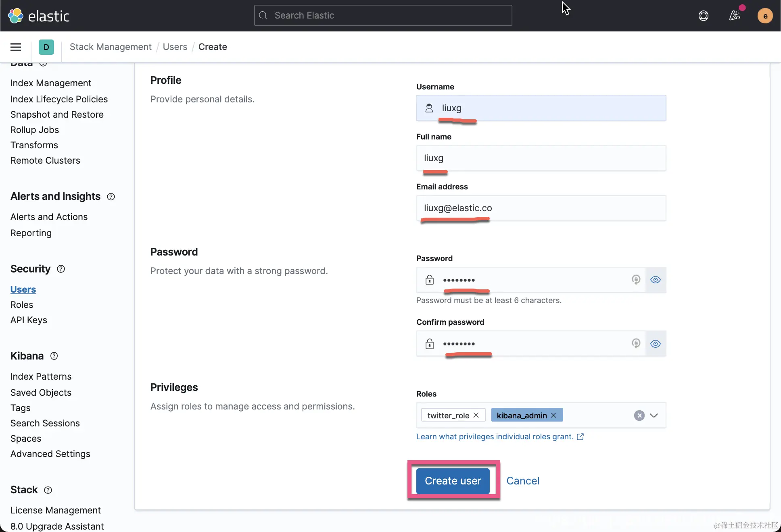
Task: Open the hamburger navigation menu
Action: 16,47
